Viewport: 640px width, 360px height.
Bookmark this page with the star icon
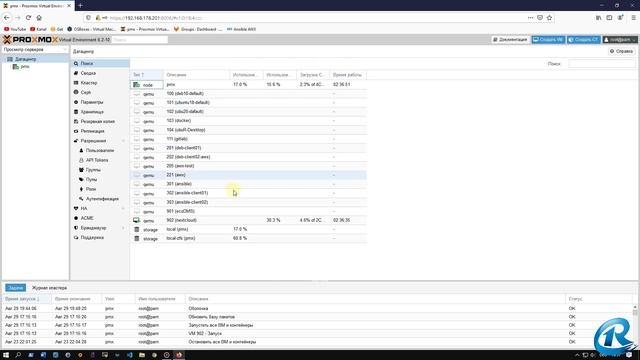click(x=549, y=18)
